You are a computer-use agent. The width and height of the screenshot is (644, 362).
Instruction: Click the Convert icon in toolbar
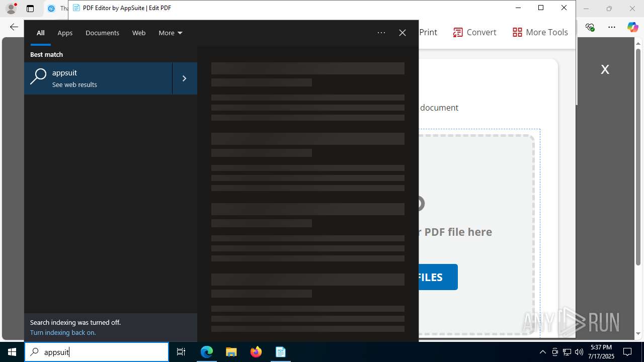tap(458, 32)
